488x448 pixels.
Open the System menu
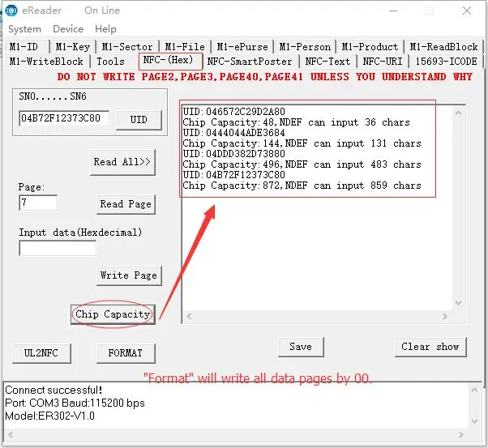pos(24,29)
